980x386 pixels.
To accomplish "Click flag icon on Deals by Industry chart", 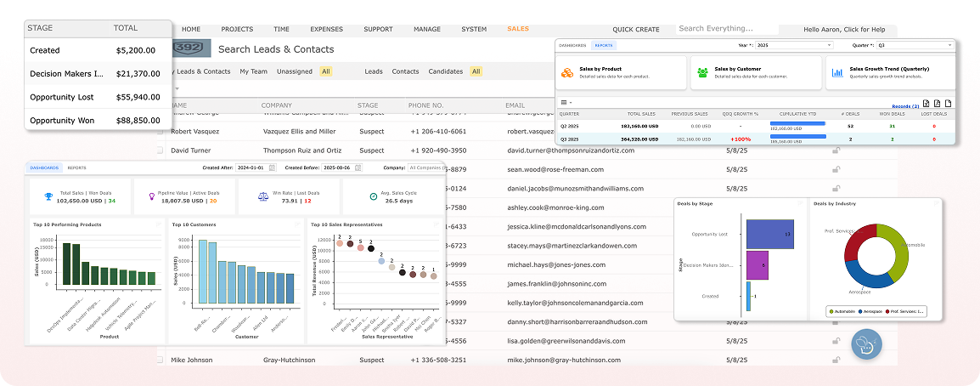I will [x=936, y=203].
